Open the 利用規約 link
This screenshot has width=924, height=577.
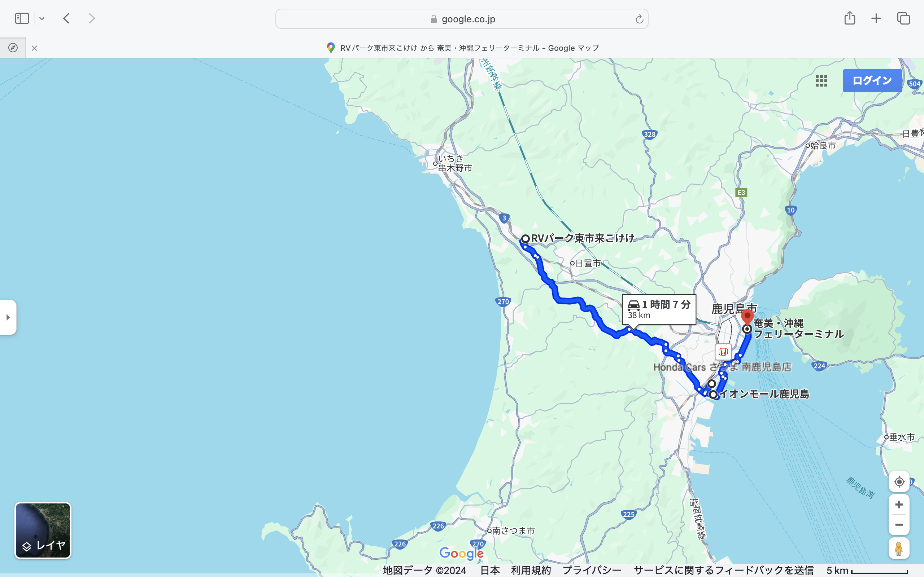(x=531, y=570)
